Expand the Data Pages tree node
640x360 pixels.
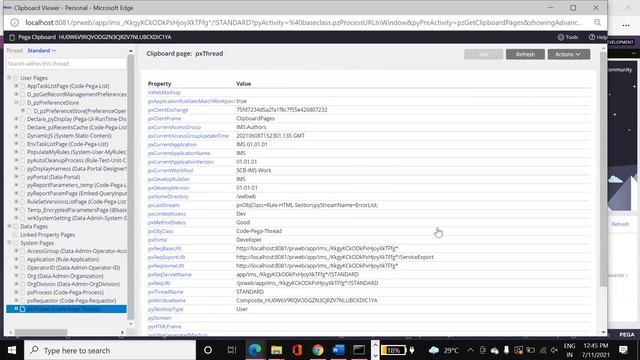tap(9, 226)
